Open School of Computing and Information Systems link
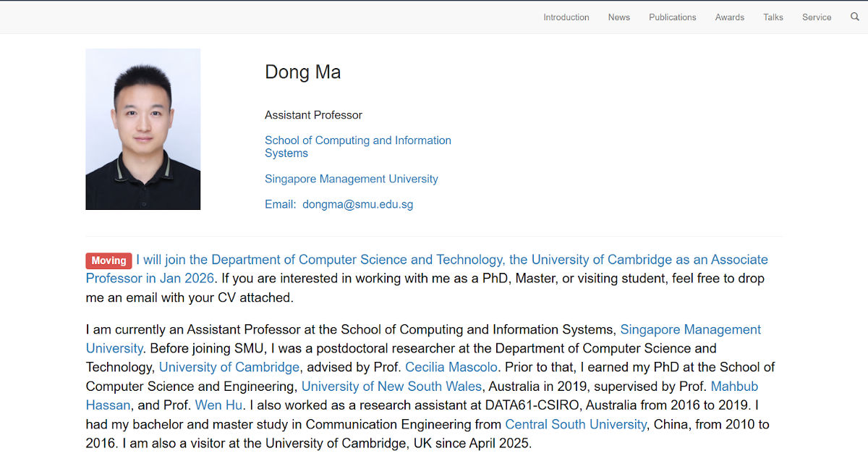Viewport: 868px width, 456px height. click(x=358, y=147)
